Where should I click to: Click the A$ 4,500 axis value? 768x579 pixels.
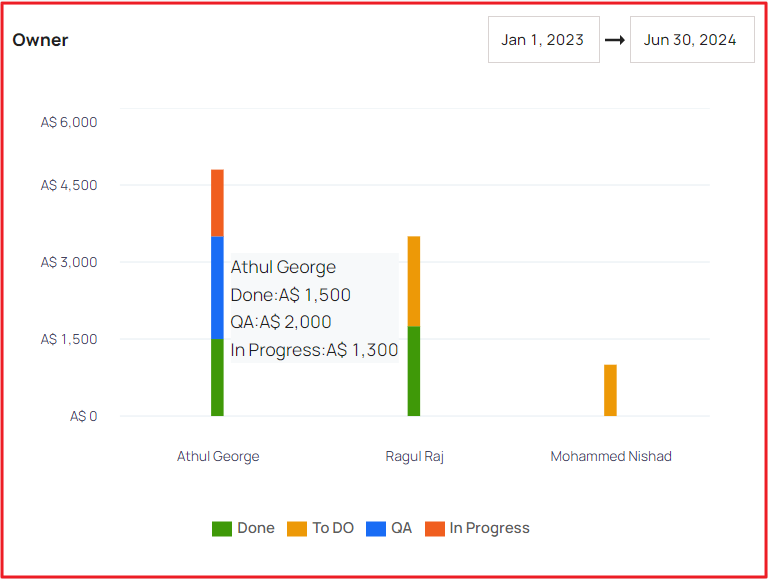tap(69, 185)
